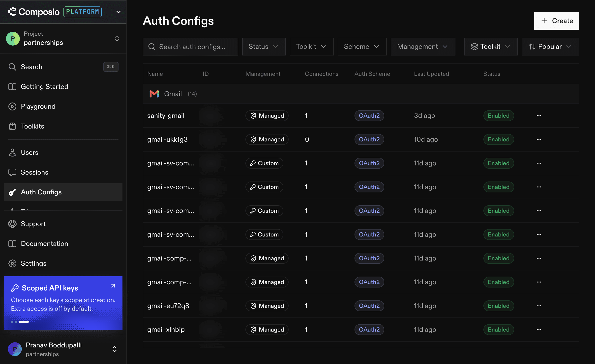Focus the Search auth configs field
This screenshot has height=364, width=595.
[190, 47]
